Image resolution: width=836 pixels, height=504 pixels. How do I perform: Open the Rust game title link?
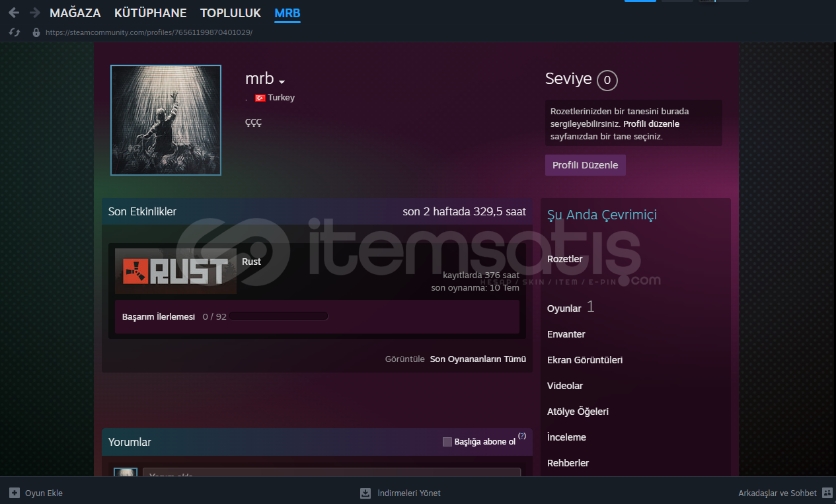(251, 262)
